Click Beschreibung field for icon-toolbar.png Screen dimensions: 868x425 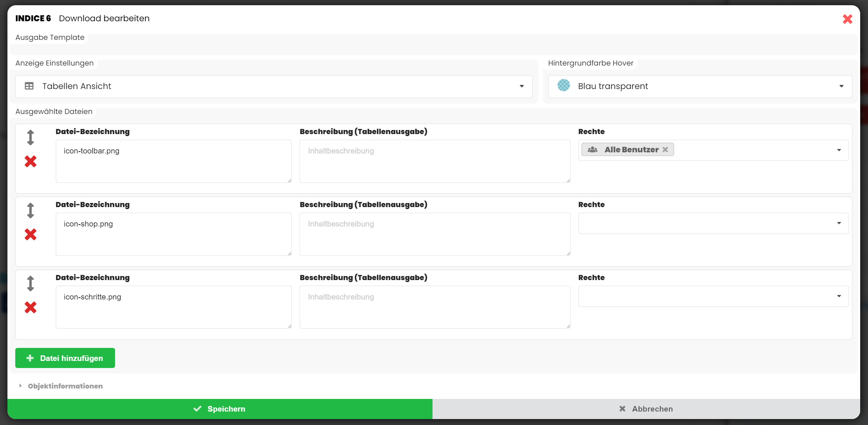pyautogui.click(x=435, y=161)
